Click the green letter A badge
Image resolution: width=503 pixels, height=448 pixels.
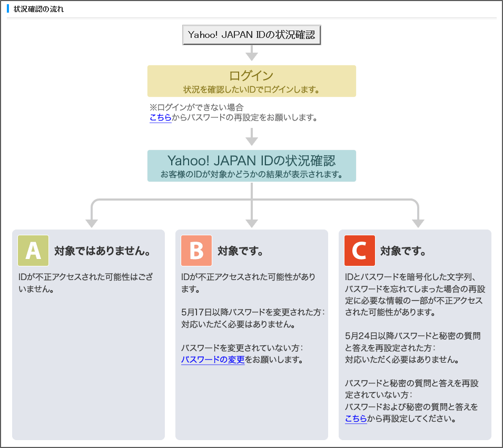33,251
